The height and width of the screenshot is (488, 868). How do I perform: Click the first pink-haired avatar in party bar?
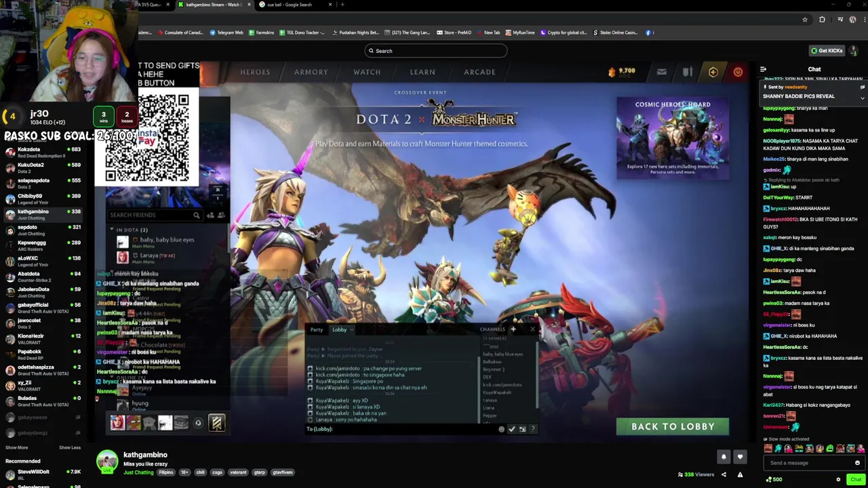117,423
